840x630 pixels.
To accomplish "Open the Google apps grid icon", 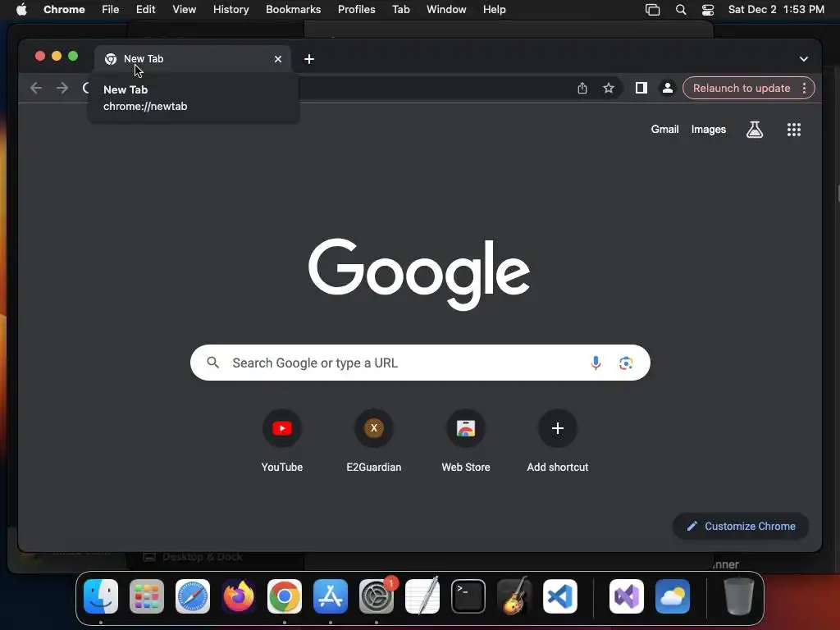I will pyautogui.click(x=793, y=130).
